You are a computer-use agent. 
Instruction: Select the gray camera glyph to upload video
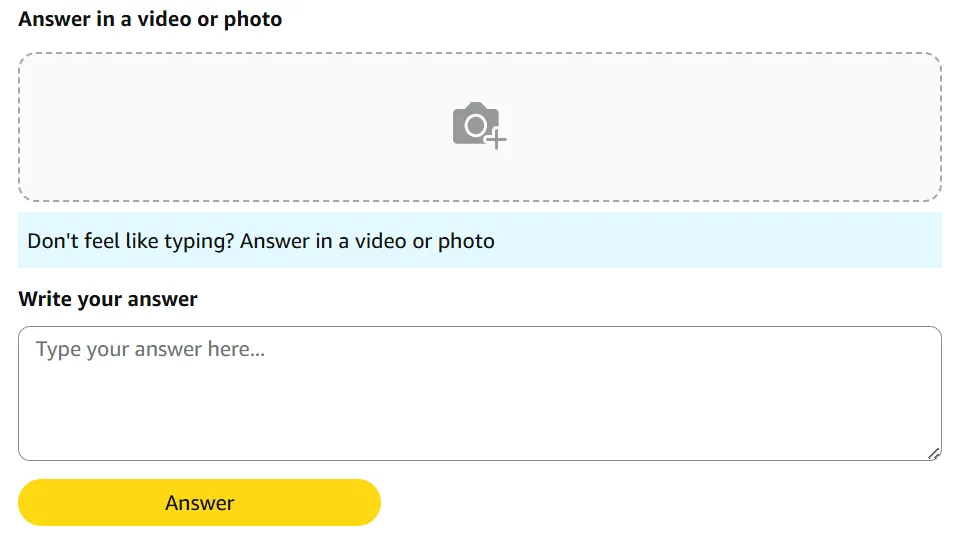[474, 125]
